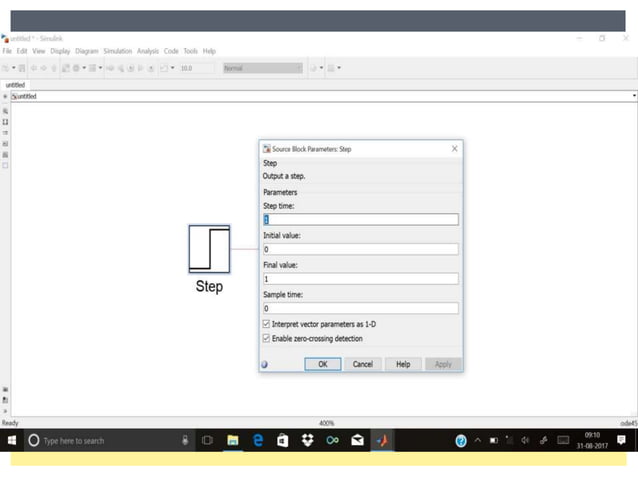638x478 pixels.
Task: Click the Stop simulation toolbar button
Action: coord(151,68)
